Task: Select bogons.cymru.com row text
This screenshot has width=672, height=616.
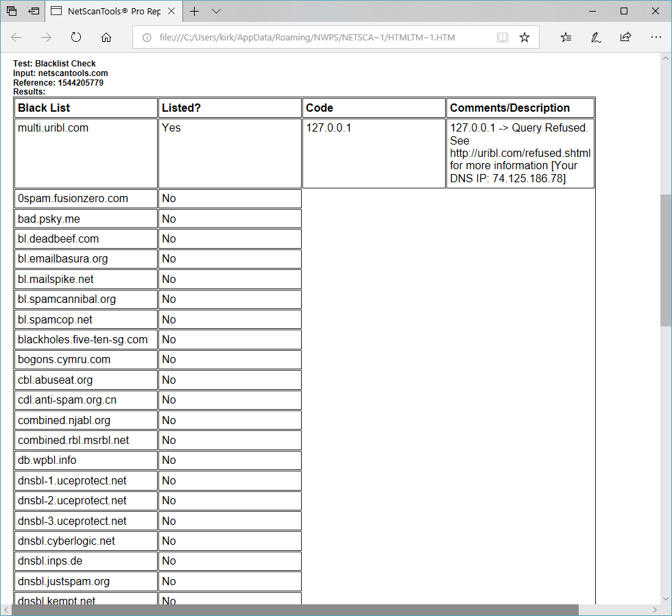Action: pyautogui.click(x=64, y=360)
